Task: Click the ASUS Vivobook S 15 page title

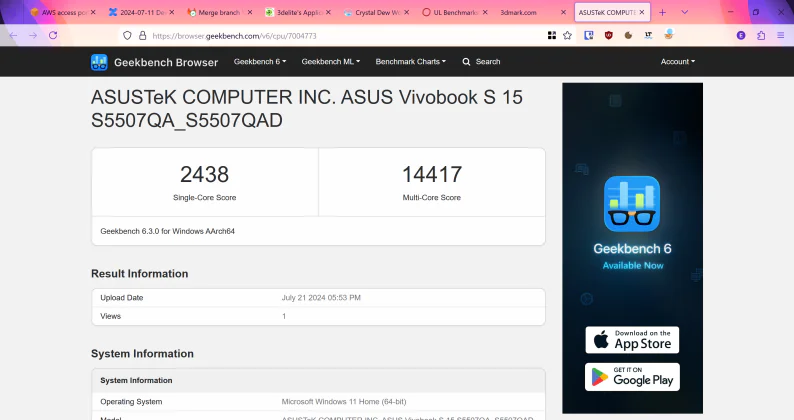Action: [307, 109]
